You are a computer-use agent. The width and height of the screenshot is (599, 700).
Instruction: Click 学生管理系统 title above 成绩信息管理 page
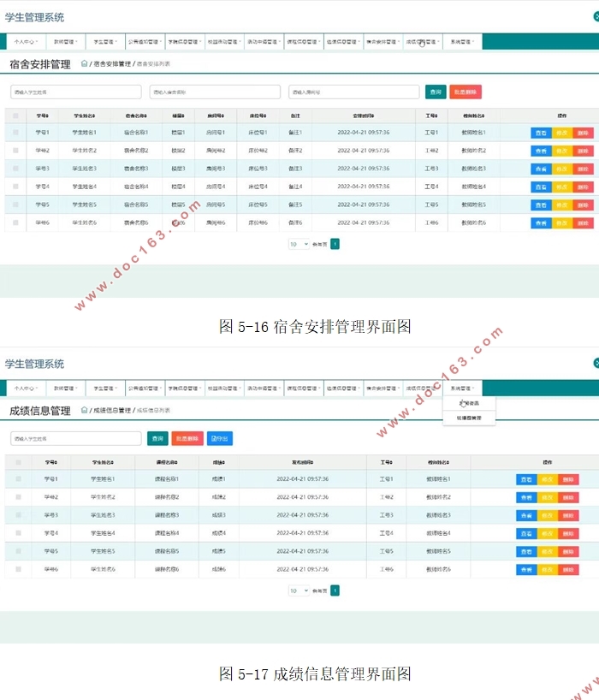(34, 364)
